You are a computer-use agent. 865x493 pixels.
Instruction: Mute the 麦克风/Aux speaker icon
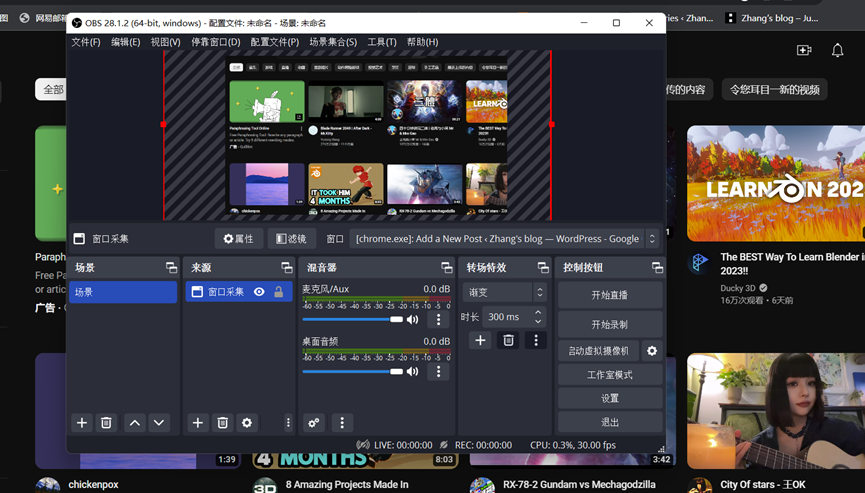[x=412, y=319]
